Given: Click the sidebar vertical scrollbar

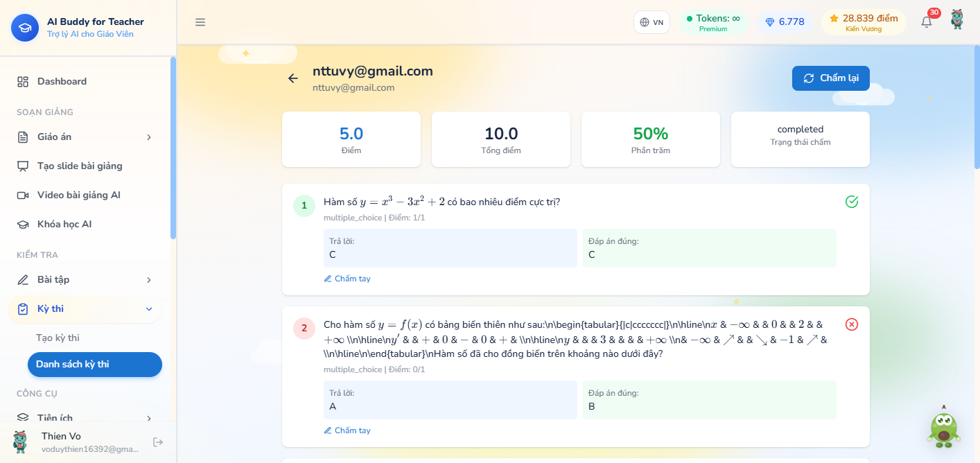Looking at the screenshot, I should tap(173, 148).
